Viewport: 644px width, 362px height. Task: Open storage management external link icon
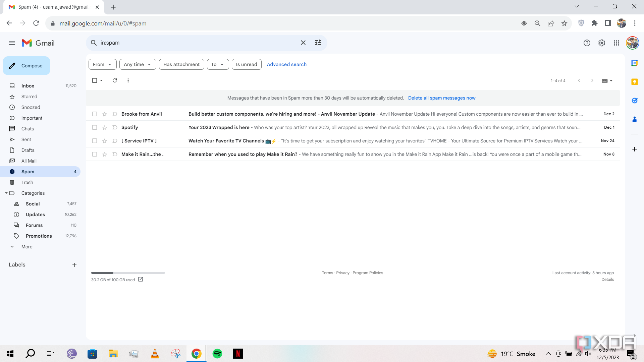tap(141, 279)
